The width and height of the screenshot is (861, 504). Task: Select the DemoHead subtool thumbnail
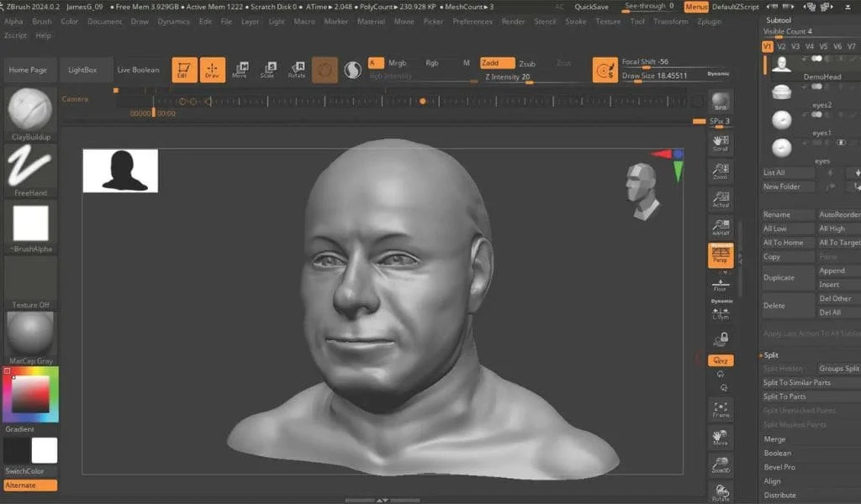pyautogui.click(x=781, y=65)
